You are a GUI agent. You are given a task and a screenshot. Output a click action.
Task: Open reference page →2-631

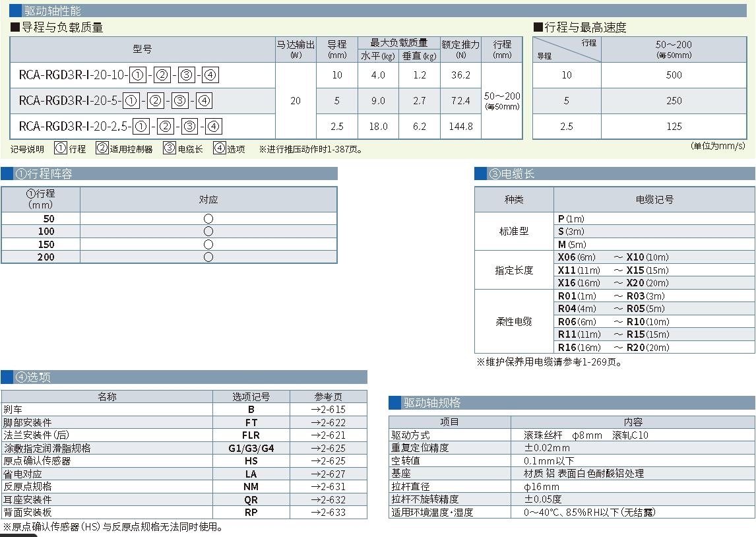329,486
